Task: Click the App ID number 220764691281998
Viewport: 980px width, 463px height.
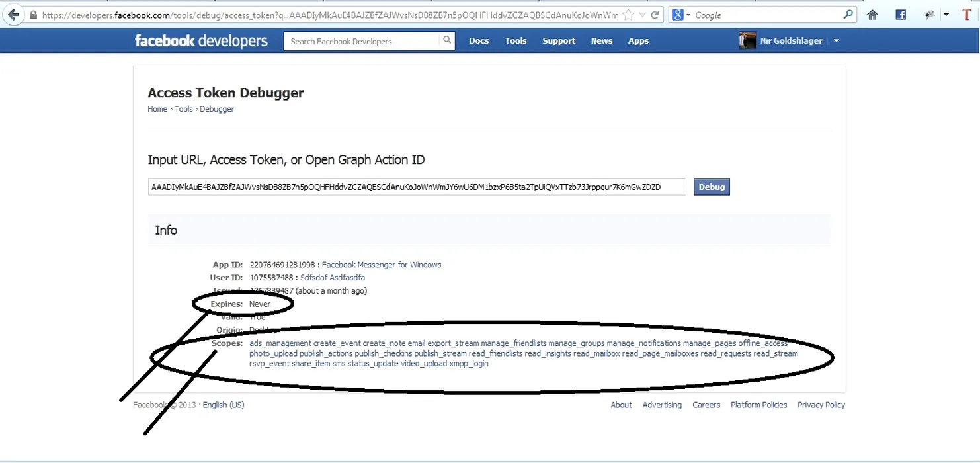Action: (282, 265)
